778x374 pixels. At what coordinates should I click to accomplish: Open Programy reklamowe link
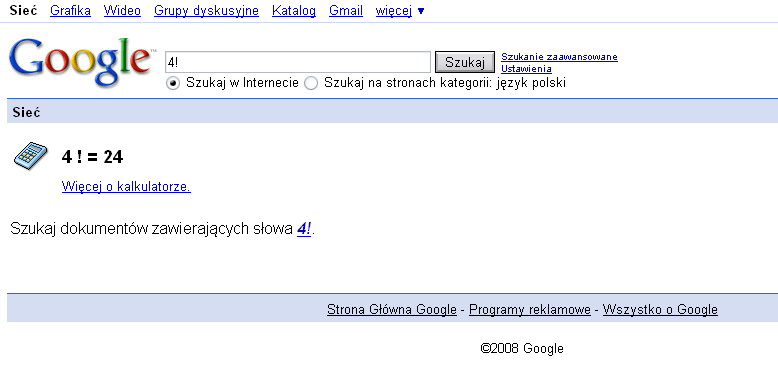[x=529, y=310]
